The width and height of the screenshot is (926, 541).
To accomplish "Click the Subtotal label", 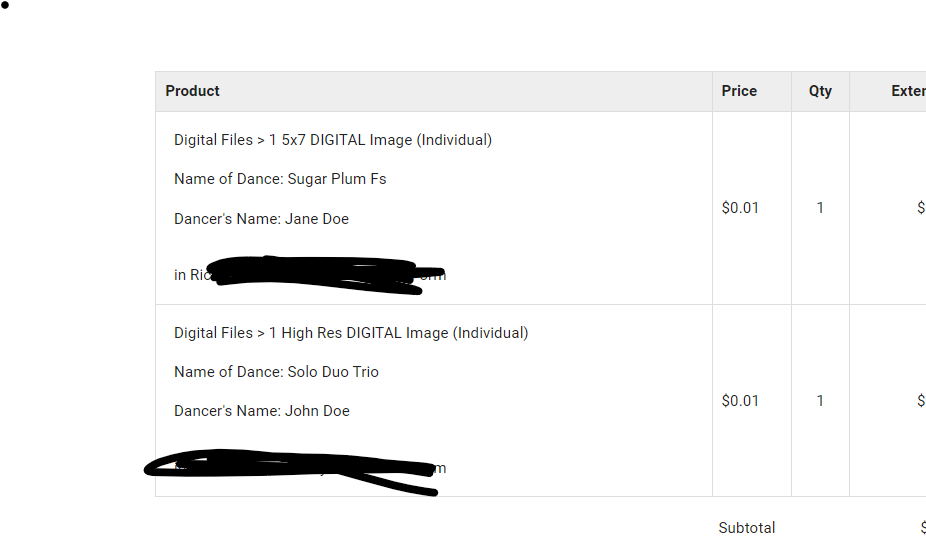I will coord(746,528).
